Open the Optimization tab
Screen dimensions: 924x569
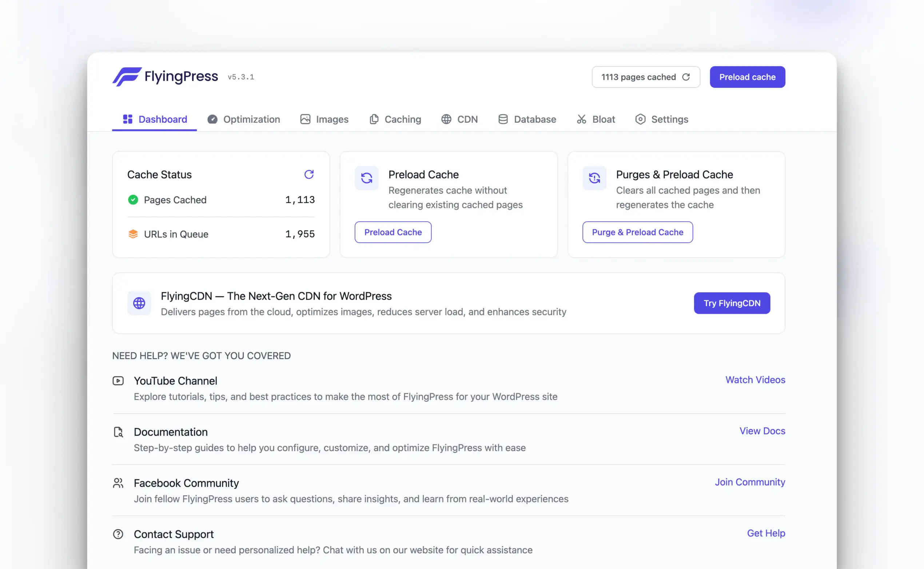pyautogui.click(x=244, y=119)
